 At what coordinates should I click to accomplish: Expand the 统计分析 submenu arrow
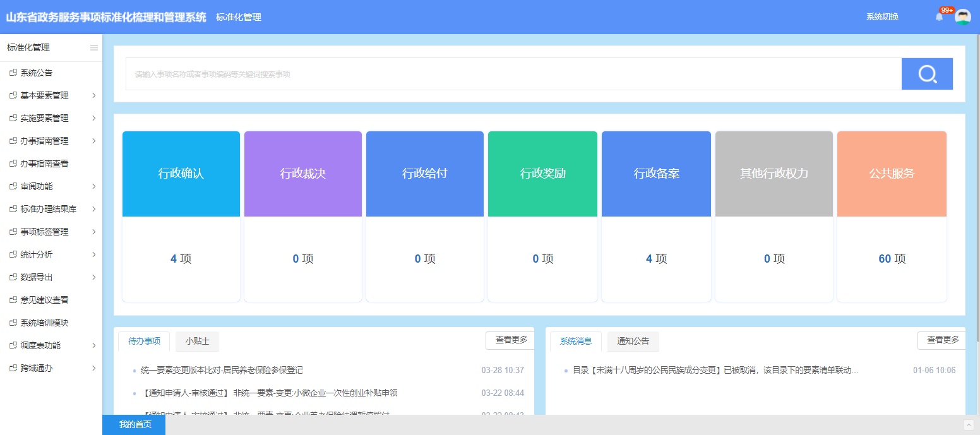click(x=94, y=254)
